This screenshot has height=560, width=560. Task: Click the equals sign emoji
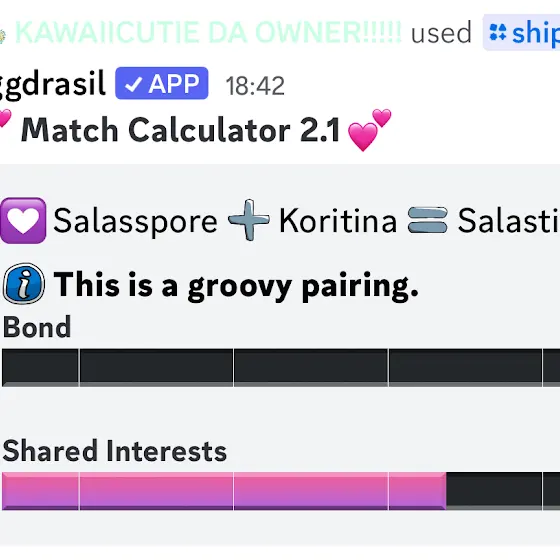point(428,220)
